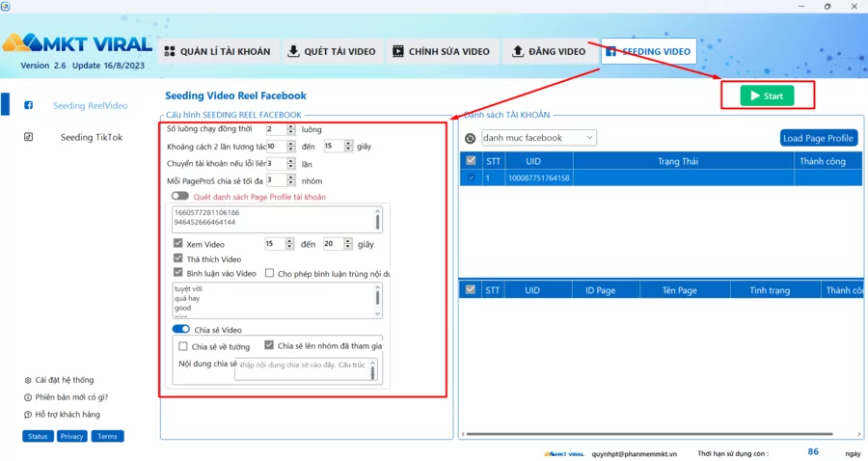Viewport: 868px width, 461px height.
Task: Click the Facebook icon beside Seeding ReelVideo
Action: pyautogui.click(x=28, y=105)
